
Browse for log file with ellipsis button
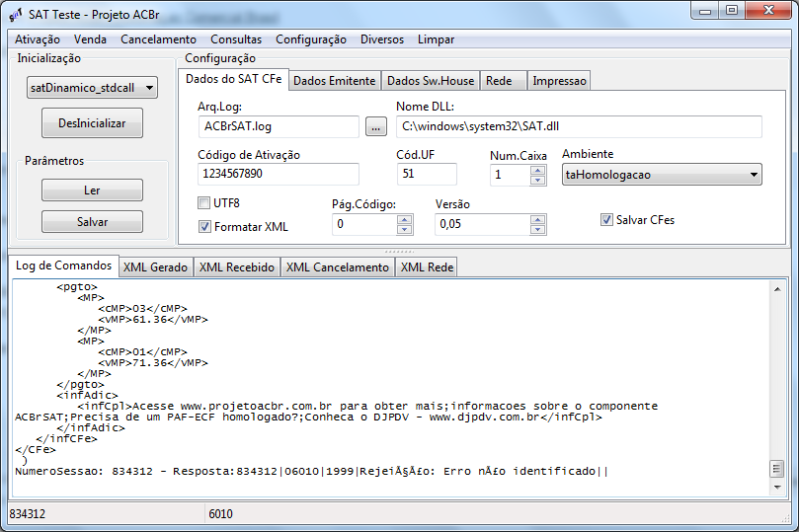[x=376, y=126]
